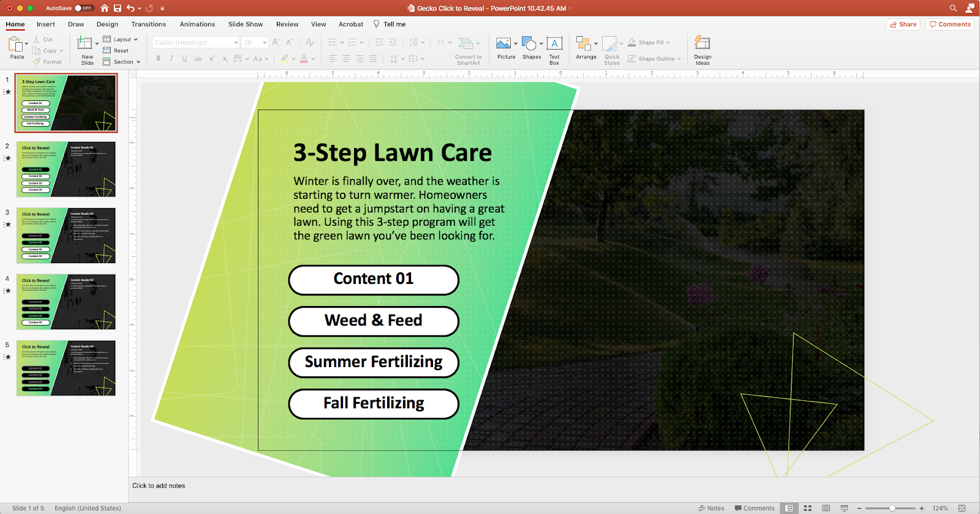Image resolution: width=980 pixels, height=514 pixels.
Task: Toggle Subscript formatting
Action: click(225, 59)
